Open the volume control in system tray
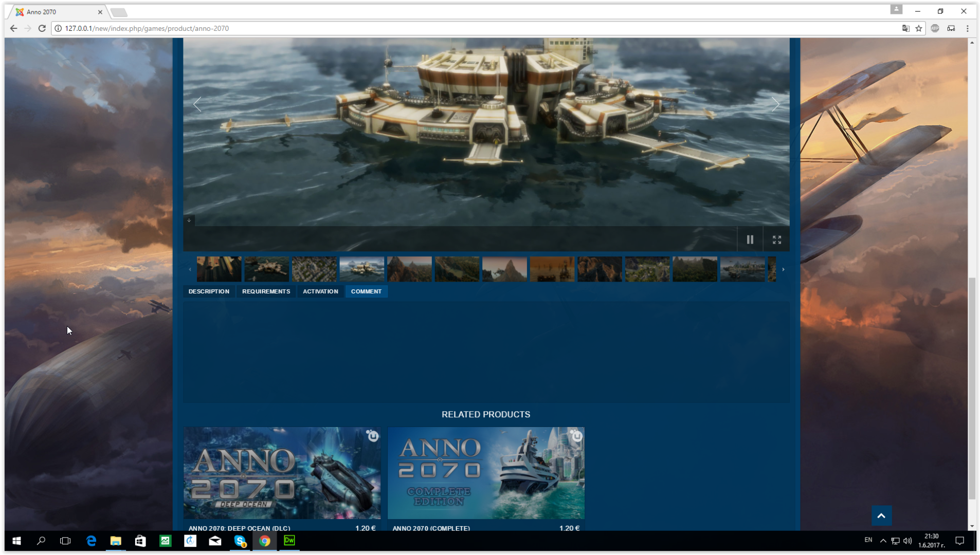 click(908, 541)
